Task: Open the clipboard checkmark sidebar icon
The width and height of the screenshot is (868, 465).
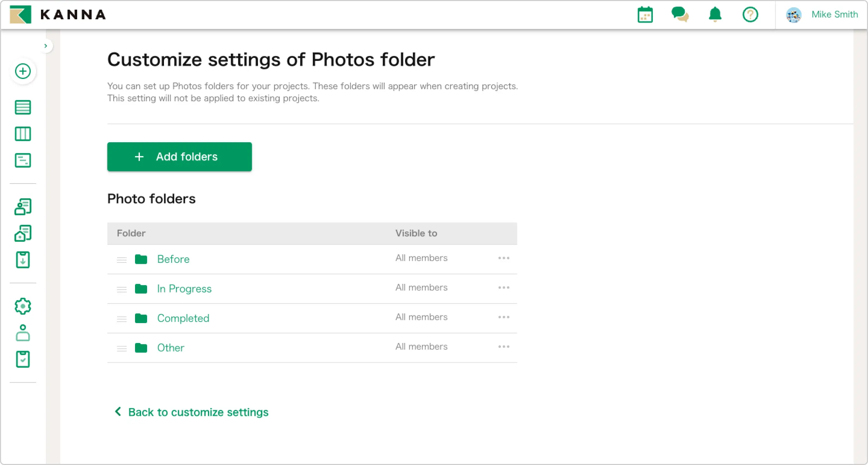Action: 23,359
